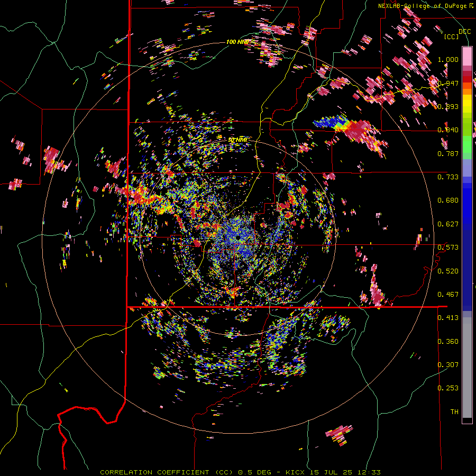The image size is (476, 476).
Task: Pick the gray bottom color bar segment
Action: pyautogui.click(x=467, y=368)
